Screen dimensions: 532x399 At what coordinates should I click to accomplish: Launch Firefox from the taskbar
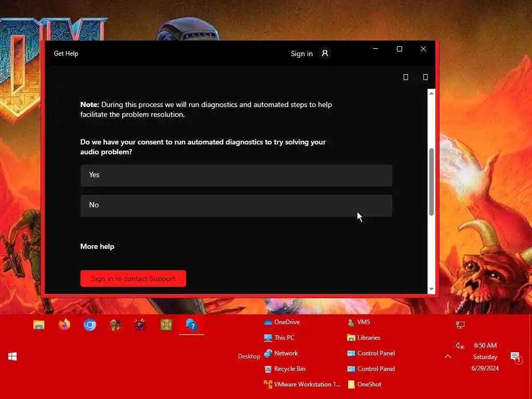(64, 325)
